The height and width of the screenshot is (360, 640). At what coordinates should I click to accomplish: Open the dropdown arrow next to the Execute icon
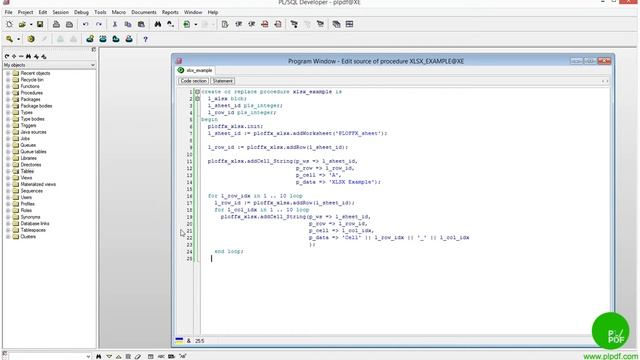(x=196, y=24)
